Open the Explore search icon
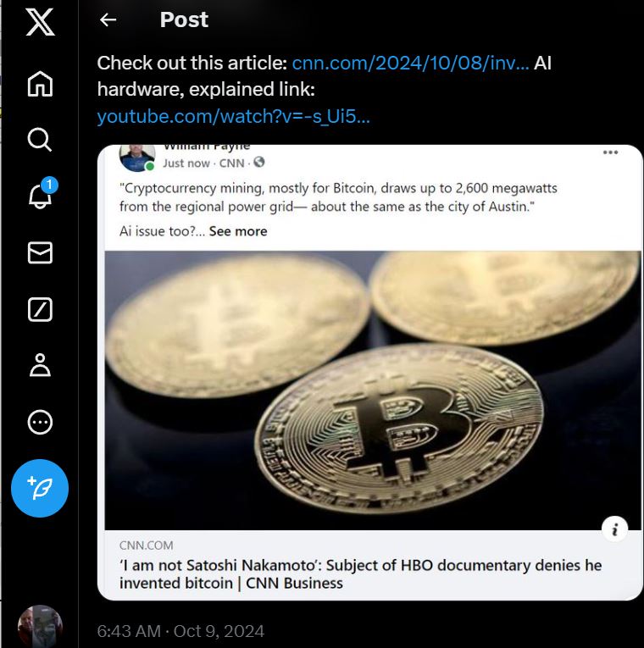 40,140
